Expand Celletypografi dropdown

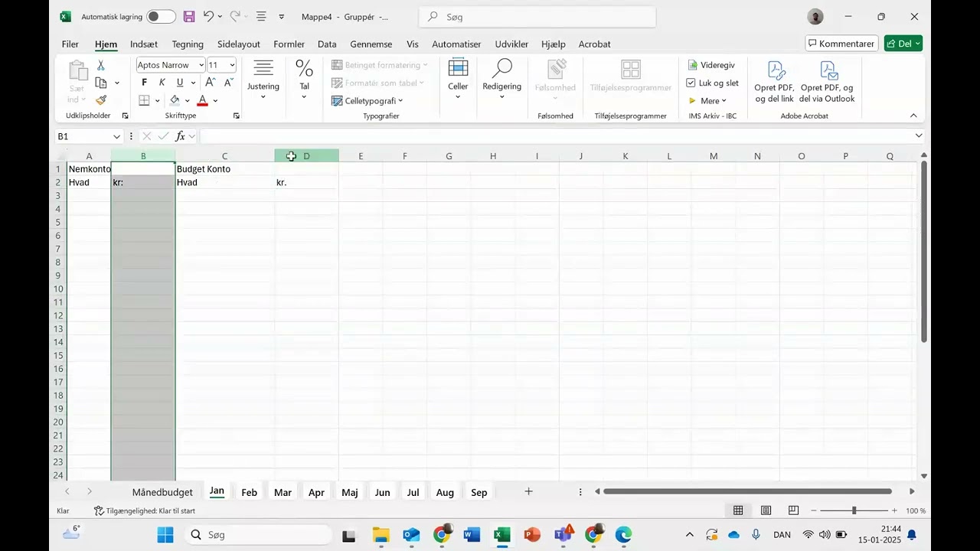point(400,101)
